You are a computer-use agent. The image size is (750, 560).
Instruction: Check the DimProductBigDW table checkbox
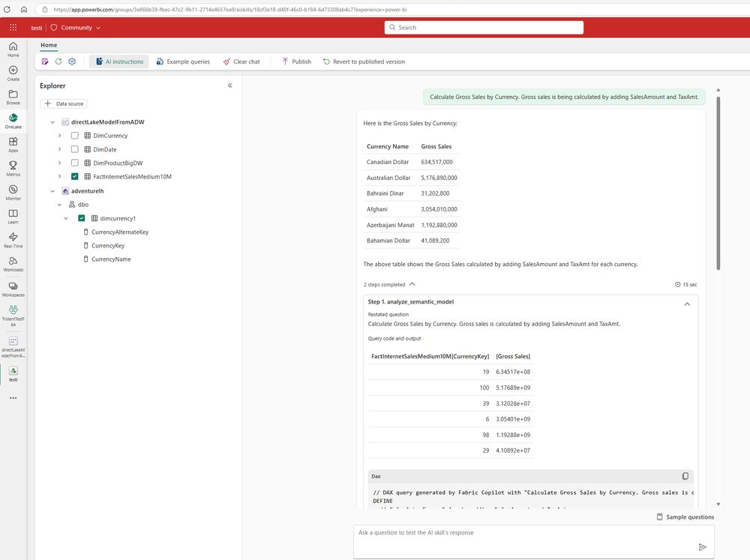(x=74, y=163)
